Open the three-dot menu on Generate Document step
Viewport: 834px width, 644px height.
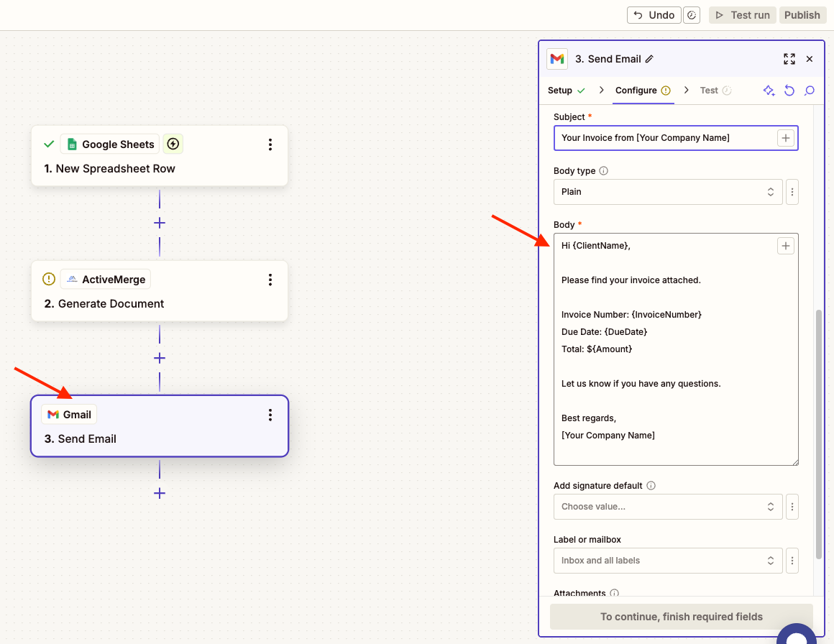[x=270, y=280]
